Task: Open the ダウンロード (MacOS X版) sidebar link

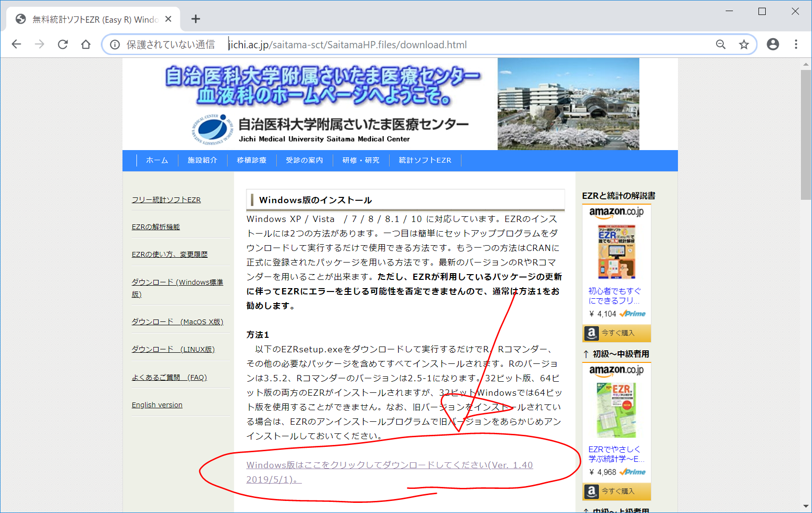Action: pyautogui.click(x=177, y=322)
